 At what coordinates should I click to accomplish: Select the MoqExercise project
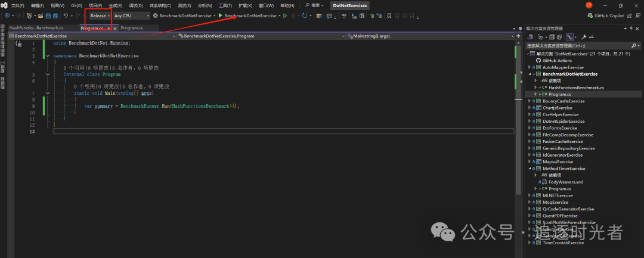coord(555,202)
